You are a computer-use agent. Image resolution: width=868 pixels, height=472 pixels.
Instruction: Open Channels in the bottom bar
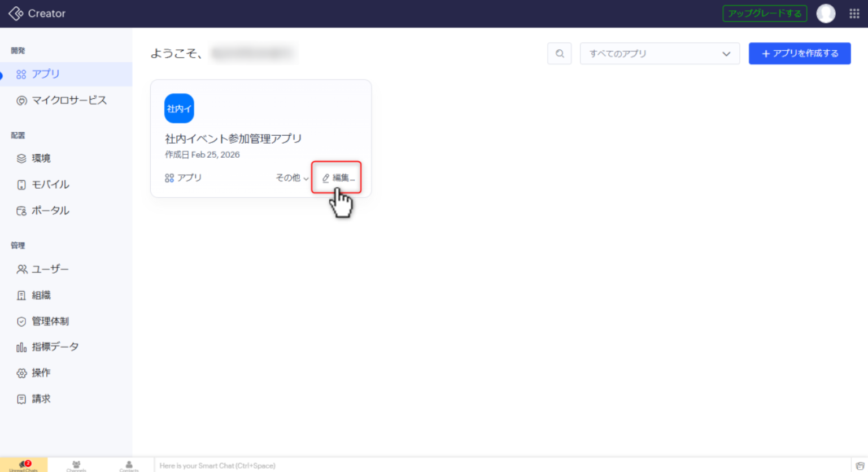pyautogui.click(x=76, y=465)
